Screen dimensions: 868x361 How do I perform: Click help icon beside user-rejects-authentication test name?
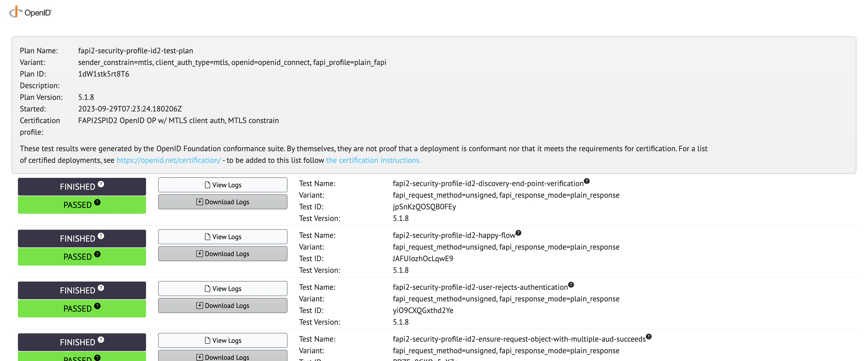point(571,285)
